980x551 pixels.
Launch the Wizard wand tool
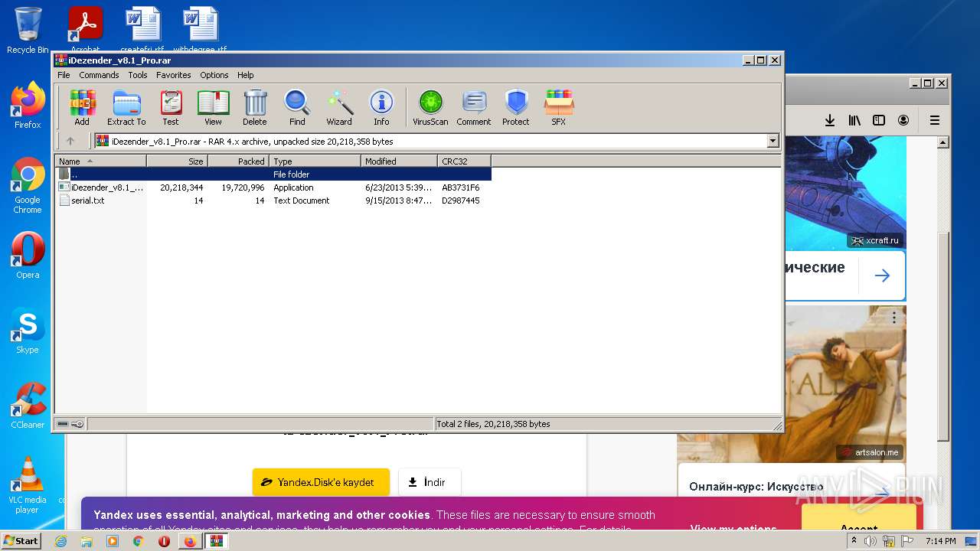[339, 107]
